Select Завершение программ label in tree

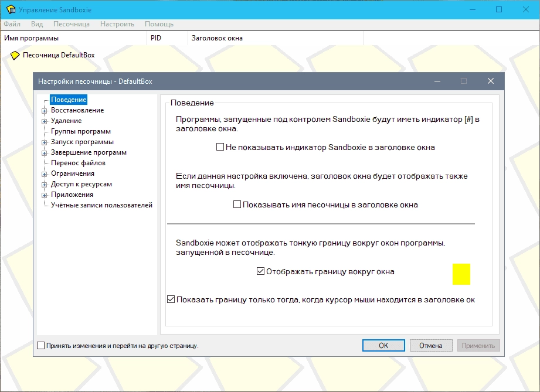(x=89, y=152)
